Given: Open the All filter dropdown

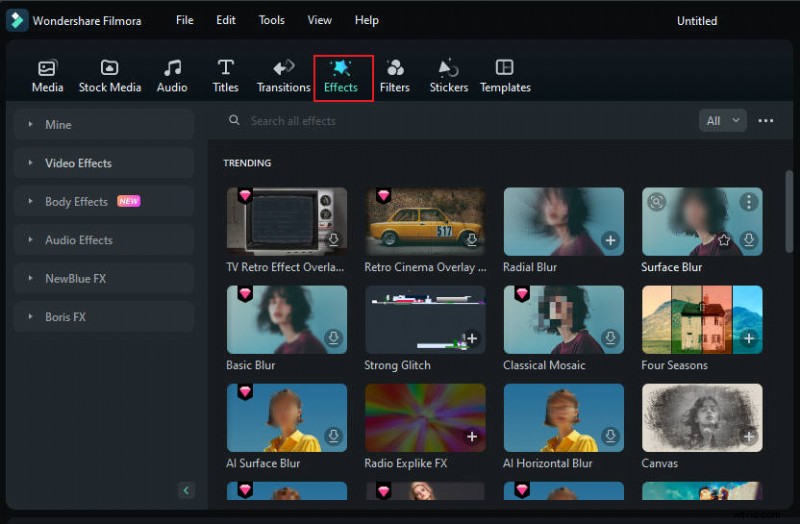Looking at the screenshot, I should [x=722, y=121].
